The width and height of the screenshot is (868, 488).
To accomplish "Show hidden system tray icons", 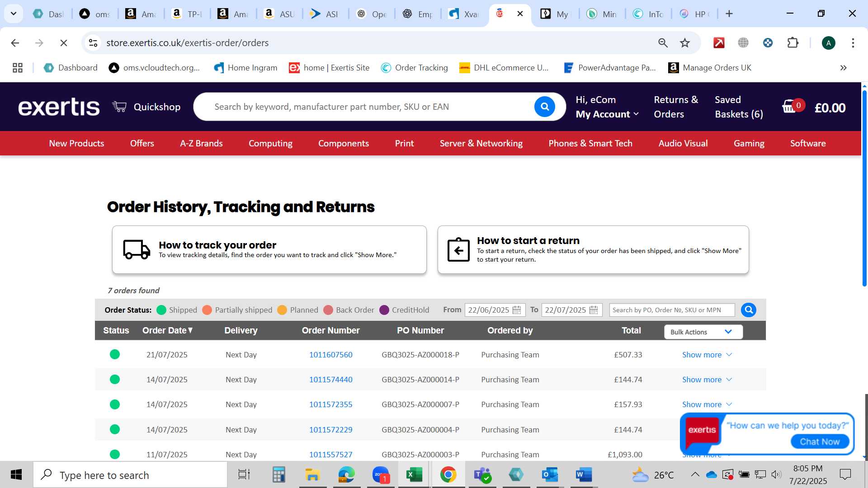I will tap(695, 475).
